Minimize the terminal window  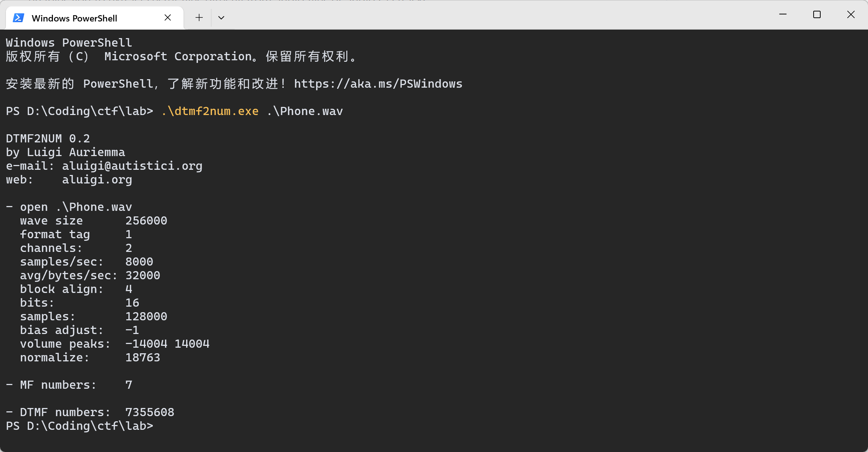pyautogui.click(x=783, y=15)
